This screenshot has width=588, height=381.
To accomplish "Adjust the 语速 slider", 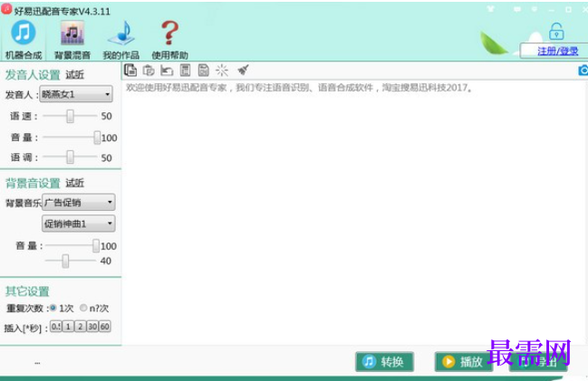I will 70,116.
